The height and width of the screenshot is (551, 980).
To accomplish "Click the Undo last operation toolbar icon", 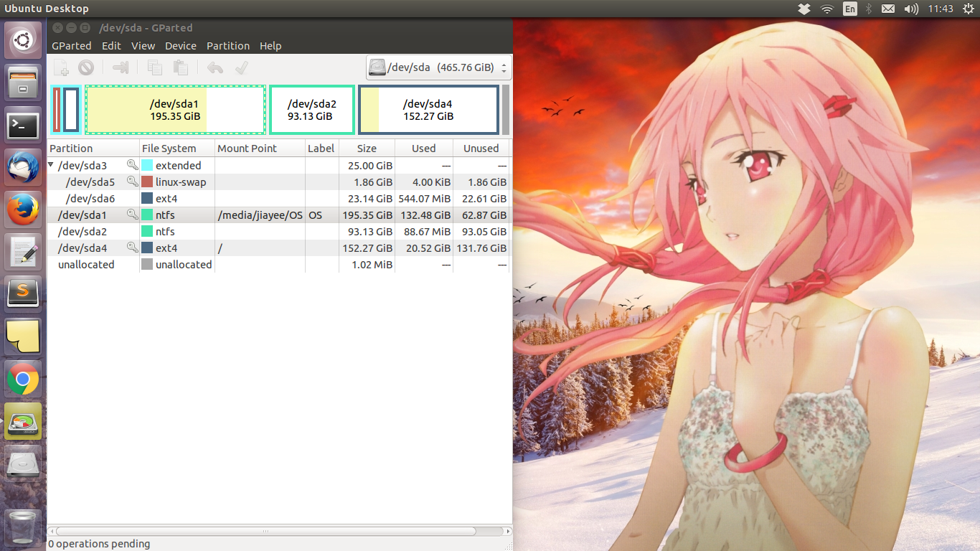I will click(215, 67).
